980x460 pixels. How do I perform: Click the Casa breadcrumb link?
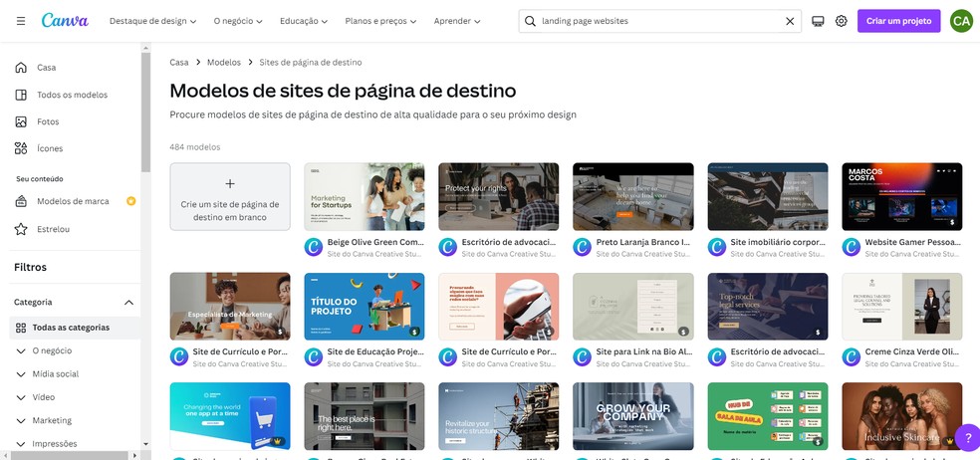(178, 63)
